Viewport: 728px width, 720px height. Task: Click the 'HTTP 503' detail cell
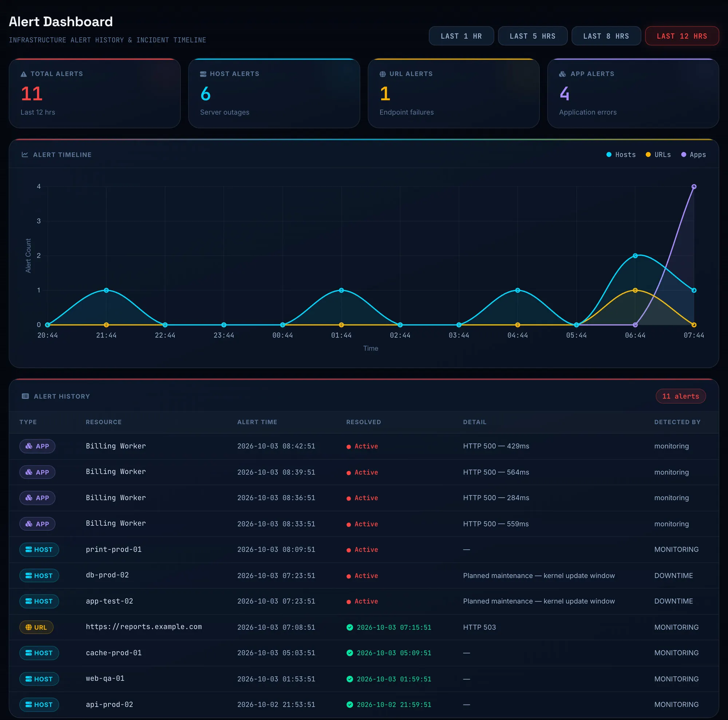pos(479,627)
